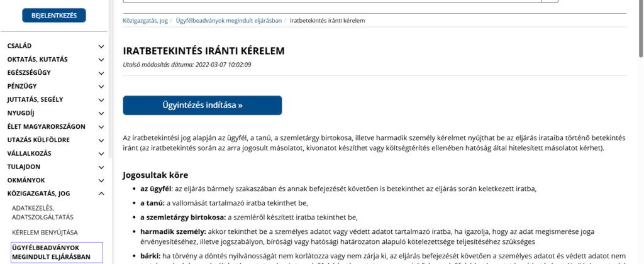Expand the EGÉSZSÉGÜGY chevron
This screenshot has width=644, height=264.
click(x=101, y=74)
